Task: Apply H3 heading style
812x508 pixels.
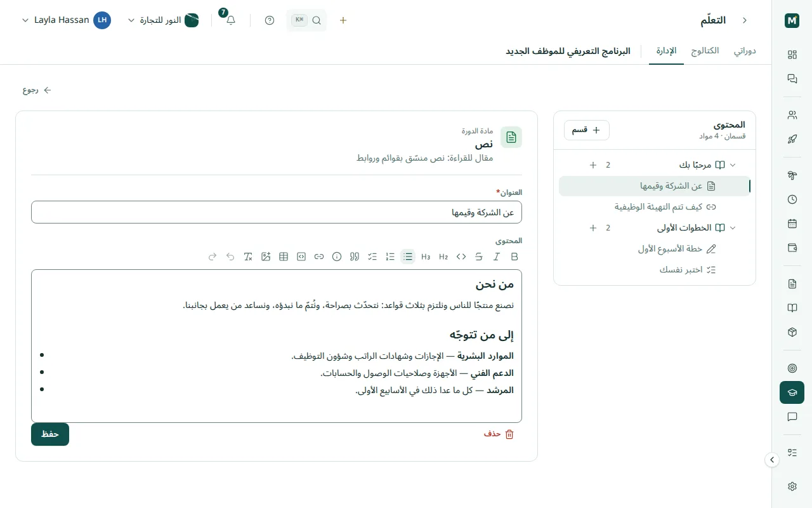Action: (x=426, y=257)
